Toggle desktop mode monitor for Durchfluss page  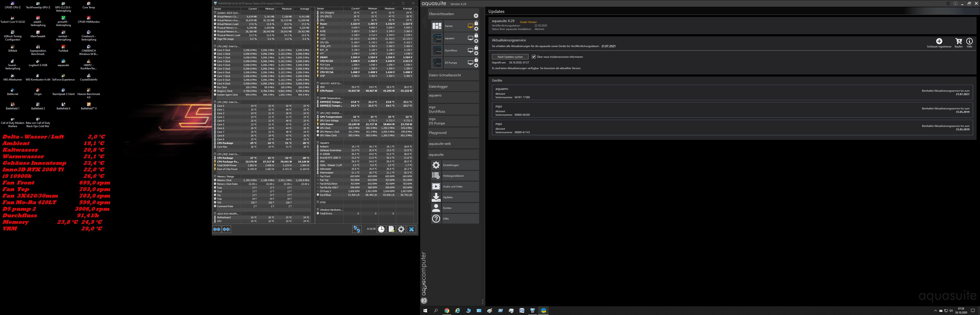click(470, 50)
